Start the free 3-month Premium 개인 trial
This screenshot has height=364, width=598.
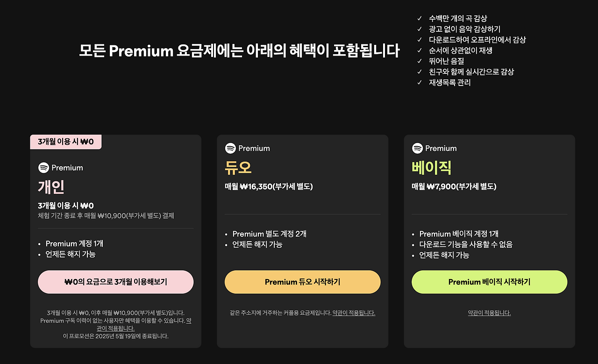[115, 282]
